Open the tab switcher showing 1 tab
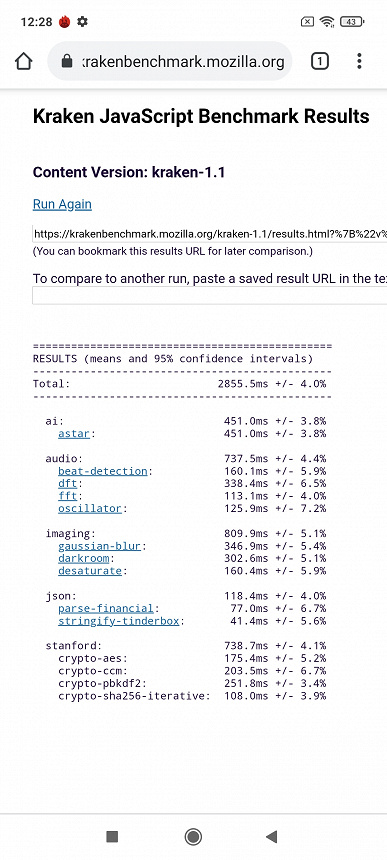 coord(320,61)
